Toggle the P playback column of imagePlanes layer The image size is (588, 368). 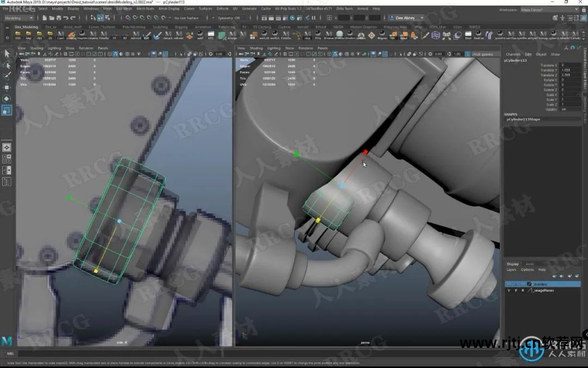coord(516,291)
